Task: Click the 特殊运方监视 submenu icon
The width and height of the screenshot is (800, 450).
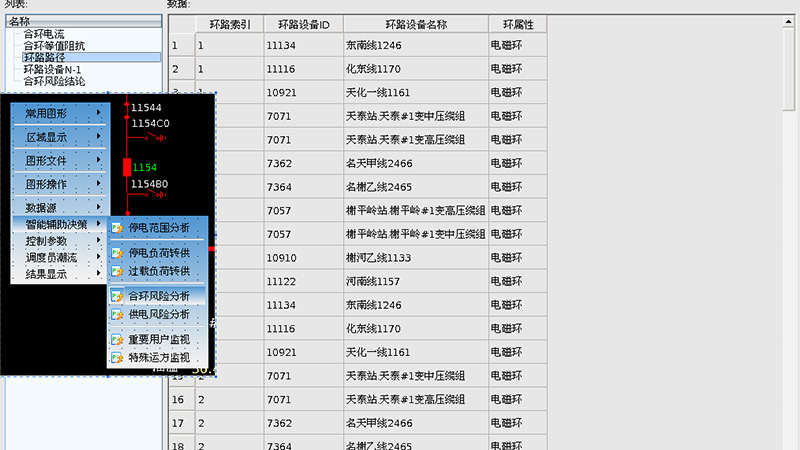Action: click(117, 358)
